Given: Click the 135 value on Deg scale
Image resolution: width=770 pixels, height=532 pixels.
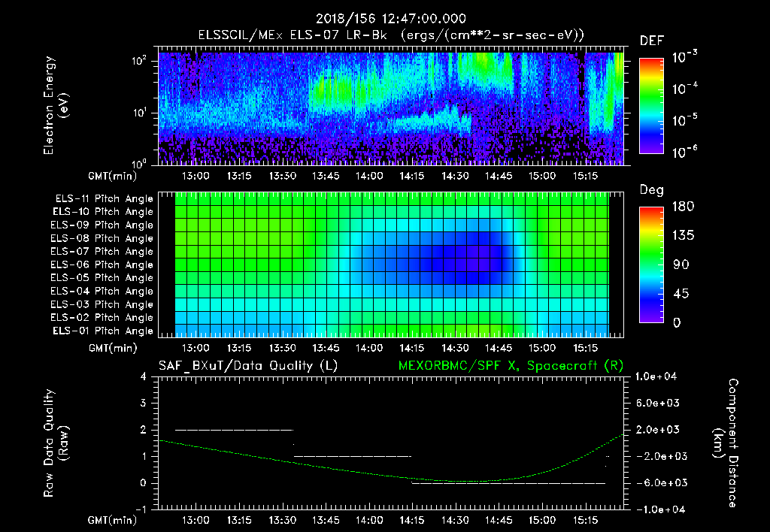Looking at the screenshot, I should point(683,236).
